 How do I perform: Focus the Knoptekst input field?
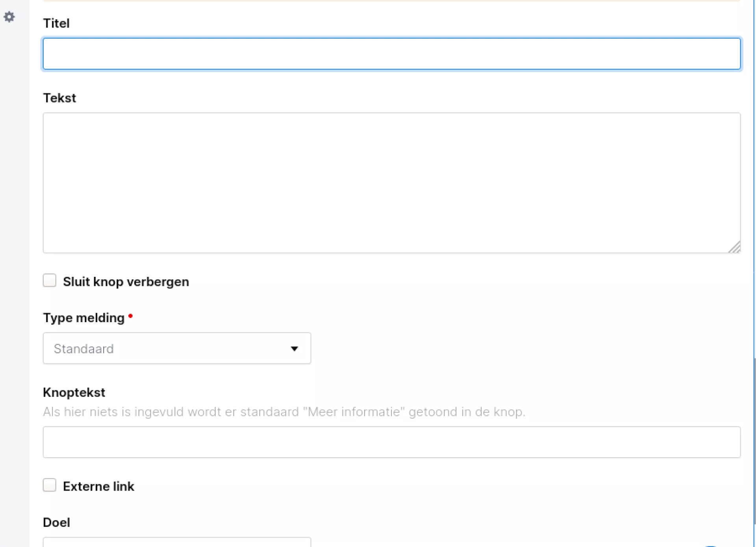coord(391,442)
